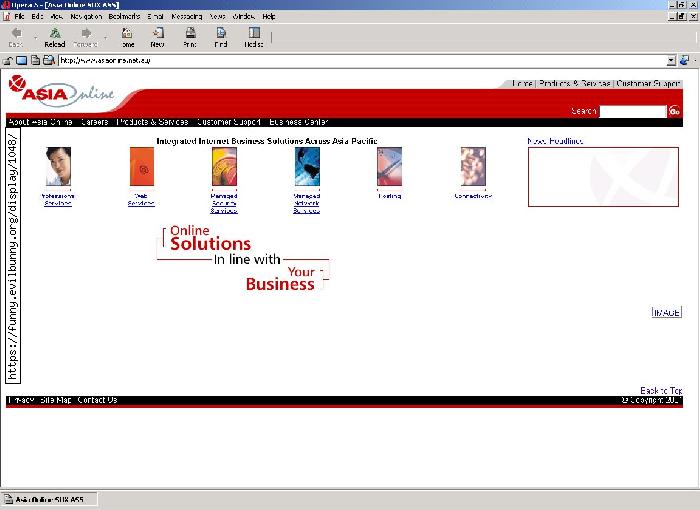700x510 pixels.
Task: Open the Site Map footer link
Action: [55, 400]
